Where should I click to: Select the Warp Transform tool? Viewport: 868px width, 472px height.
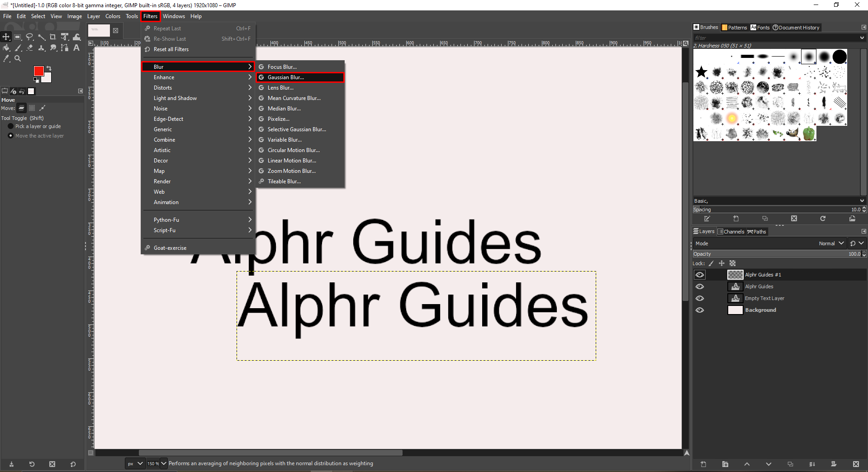pyautogui.click(x=76, y=37)
